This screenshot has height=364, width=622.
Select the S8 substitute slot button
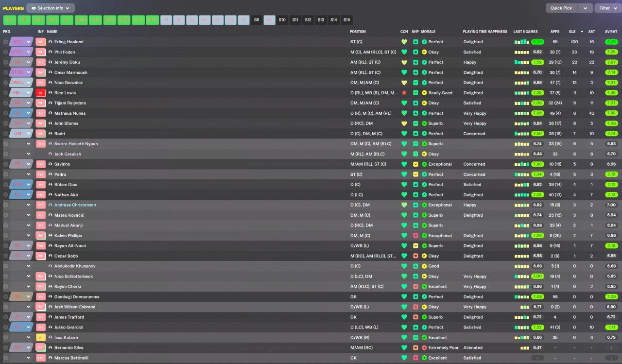click(257, 20)
